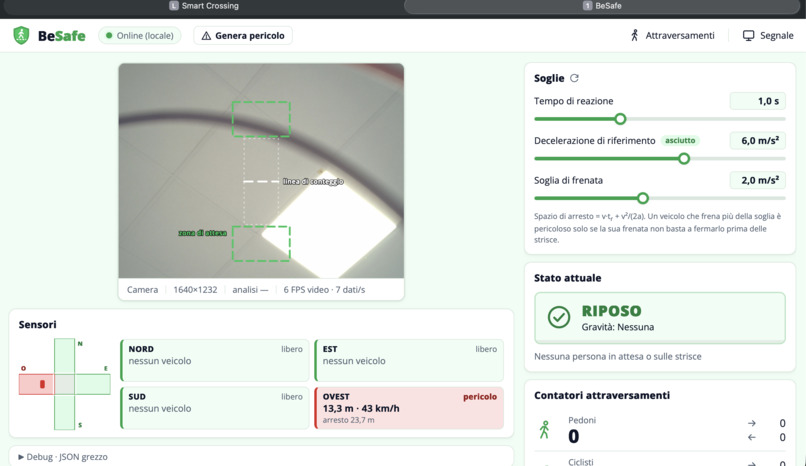
Task: Click the arresto 23,7 m text
Action: pos(349,420)
